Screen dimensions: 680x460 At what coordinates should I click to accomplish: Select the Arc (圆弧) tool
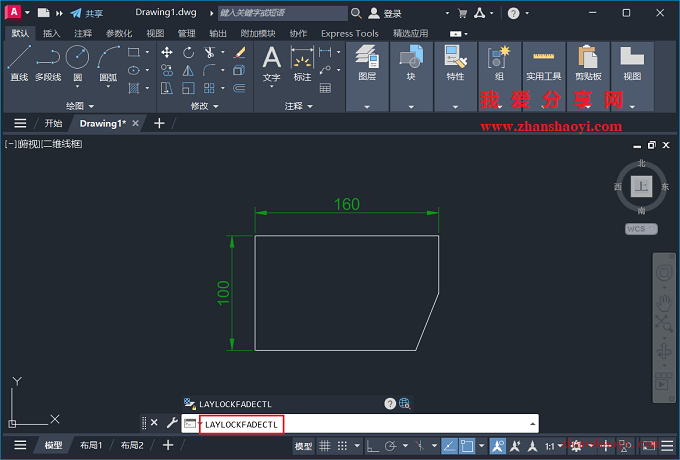pyautogui.click(x=108, y=63)
